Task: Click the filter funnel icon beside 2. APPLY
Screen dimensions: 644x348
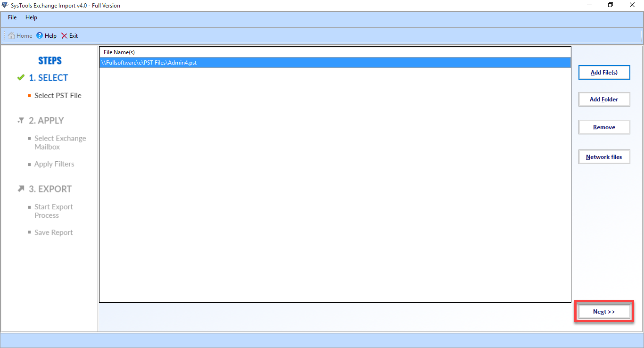Action: [x=20, y=121]
